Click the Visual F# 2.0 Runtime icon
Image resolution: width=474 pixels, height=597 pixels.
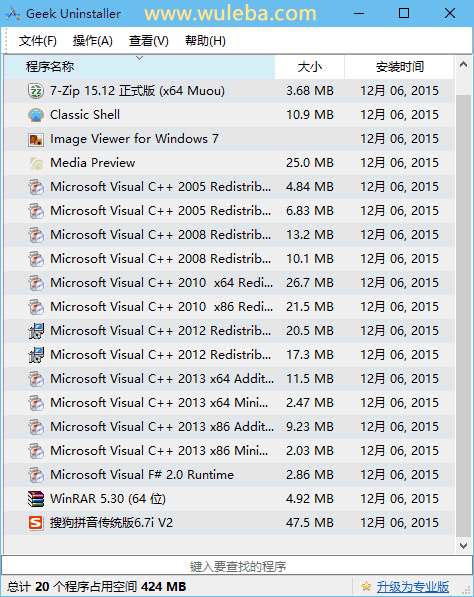point(36,475)
